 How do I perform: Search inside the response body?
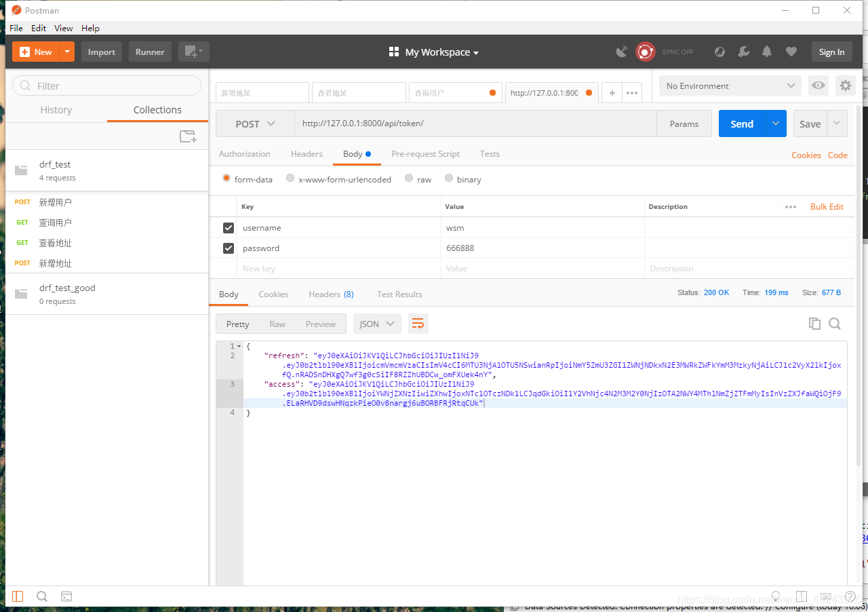[835, 324]
